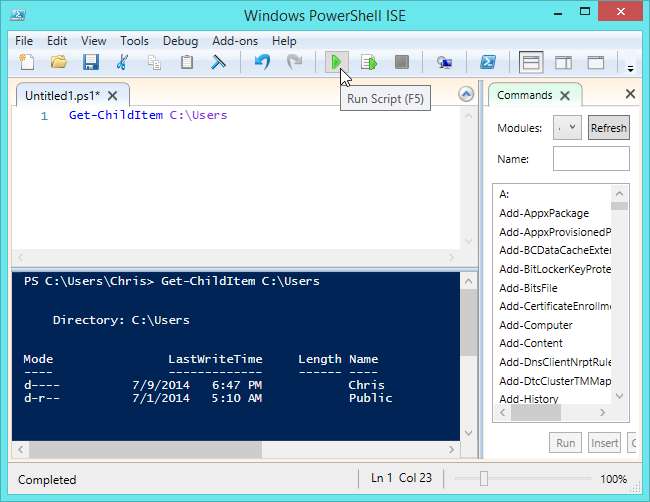Click the Run Selection icon
Viewport: 650px width, 502px height.
pyautogui.click(x=369, y=62)
